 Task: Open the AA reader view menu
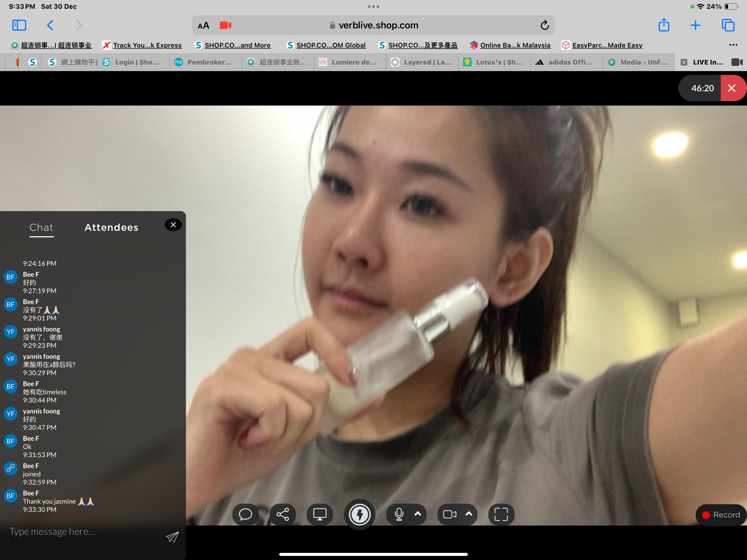[x=203, y=26]
